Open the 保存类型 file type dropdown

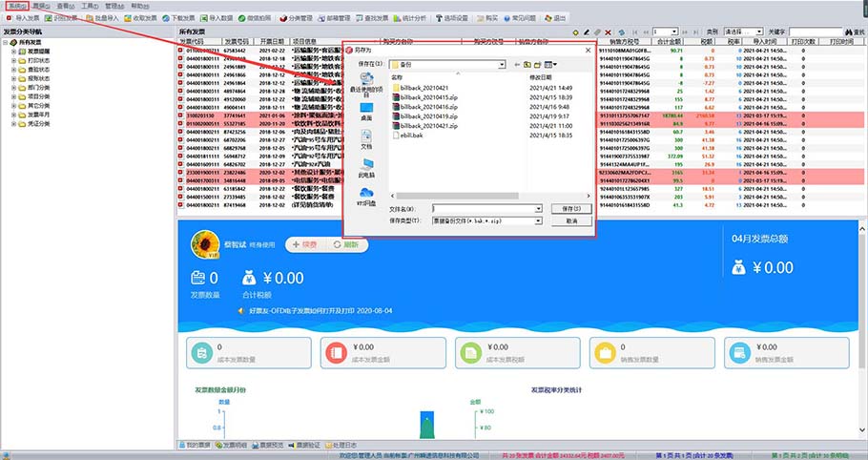538,220
